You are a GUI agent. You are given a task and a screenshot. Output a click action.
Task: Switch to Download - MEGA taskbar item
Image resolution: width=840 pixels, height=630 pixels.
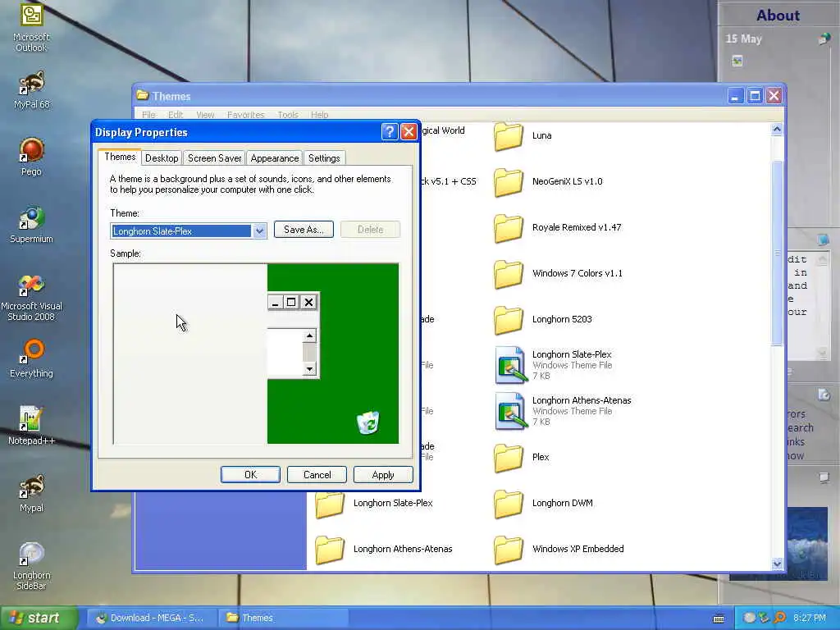click(150, 618)
